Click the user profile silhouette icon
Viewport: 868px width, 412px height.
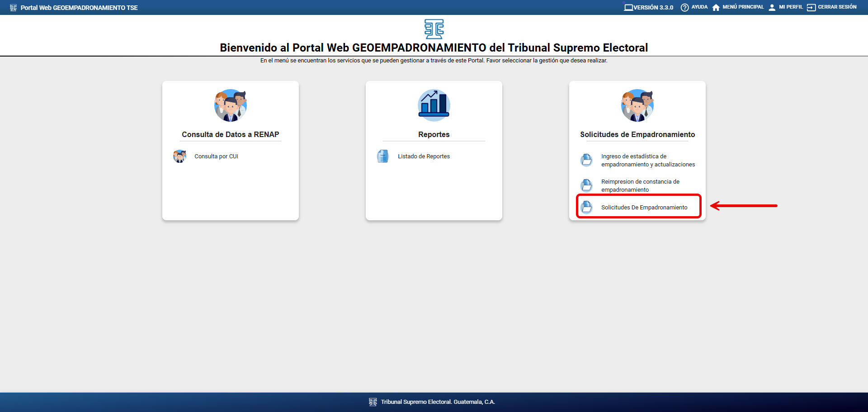tap(772, 7)
